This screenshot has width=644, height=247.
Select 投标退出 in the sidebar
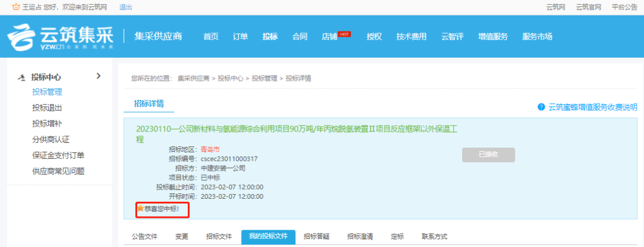[47, 108]
